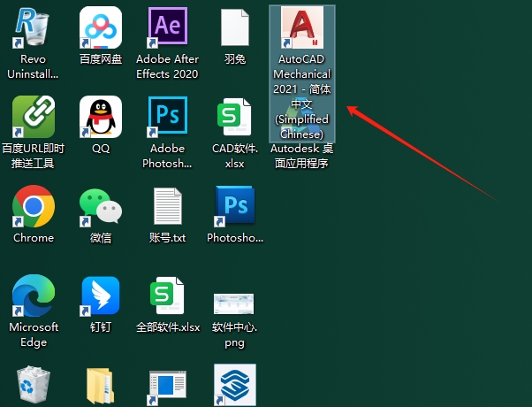This screenshot has height=407, width=532.
Task: Click the Chrome browser shortcut
Action: [34, 206]
